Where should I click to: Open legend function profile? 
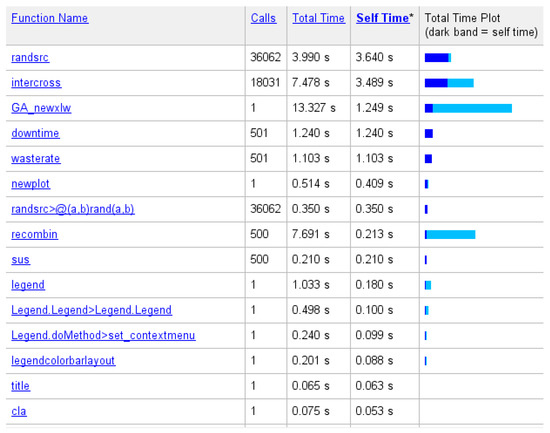pos(28,285)
